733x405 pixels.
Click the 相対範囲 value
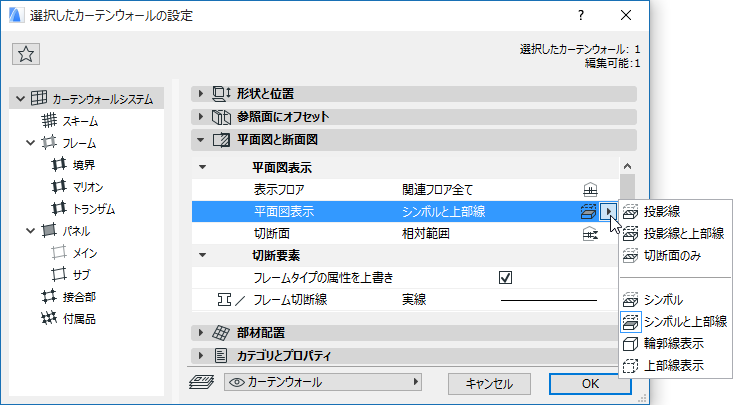(426, 234)
